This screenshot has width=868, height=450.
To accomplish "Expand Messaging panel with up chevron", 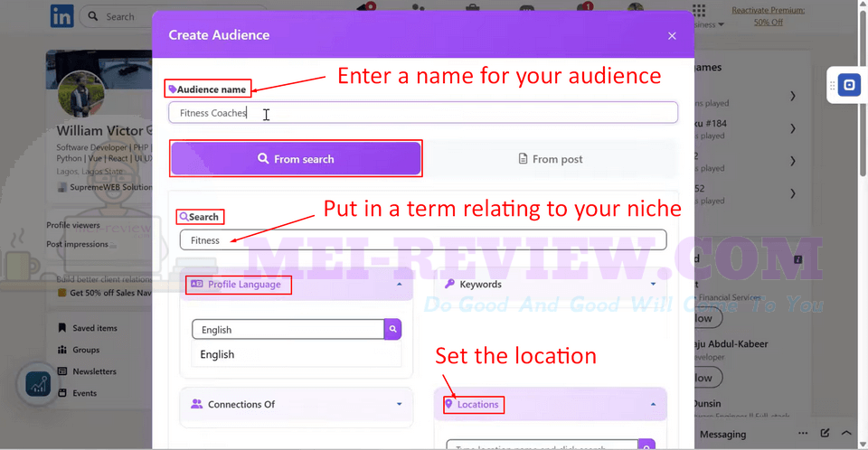I will pyautogui.click(x=846, y=434).
